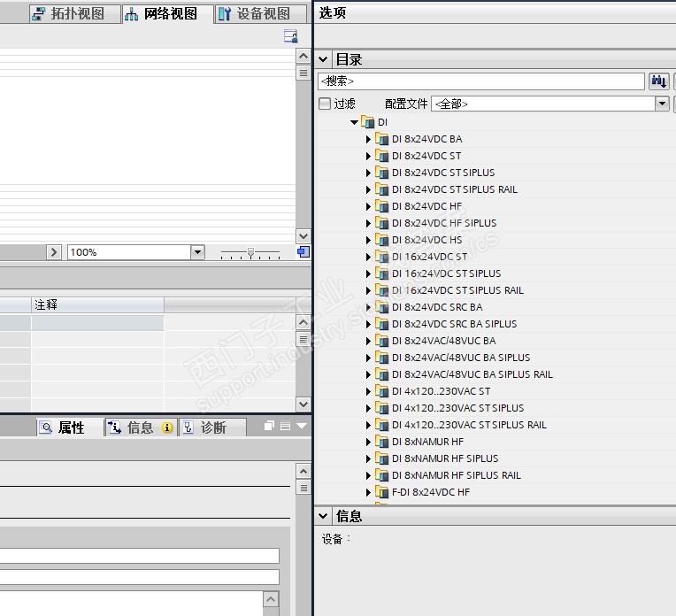Viewport: 676px width, 616px height.
Task: Click the float inspector window icon
Action: pos(269,426)
